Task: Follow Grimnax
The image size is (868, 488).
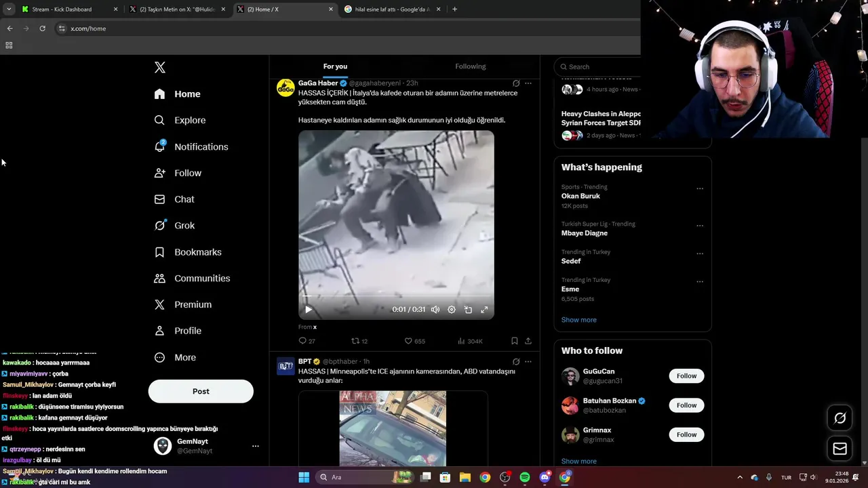Action: coord(686,434)
